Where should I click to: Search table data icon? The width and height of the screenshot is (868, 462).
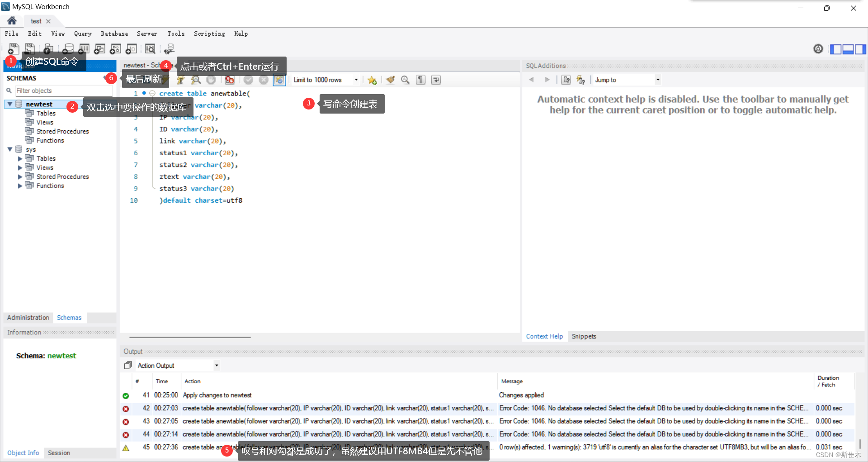(x=150, y=48)
